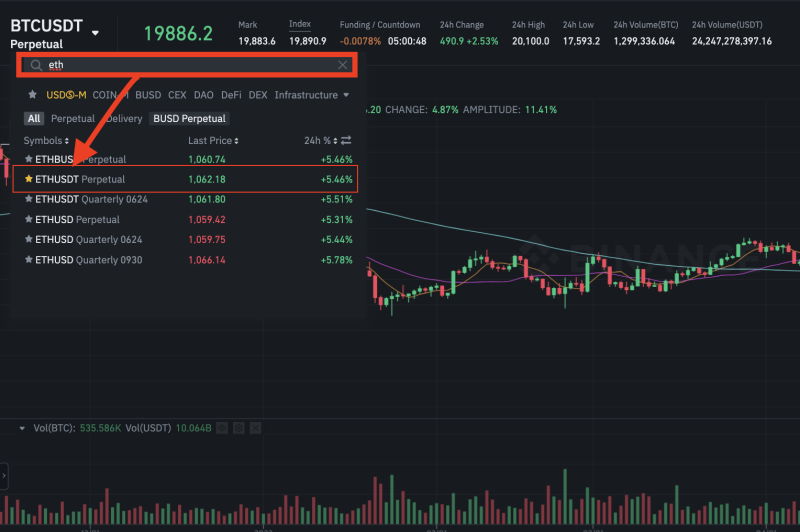The width and height of the screenshot is (800, 532).
Task: Choose the Perpetual contract filter
Action: 73,118
